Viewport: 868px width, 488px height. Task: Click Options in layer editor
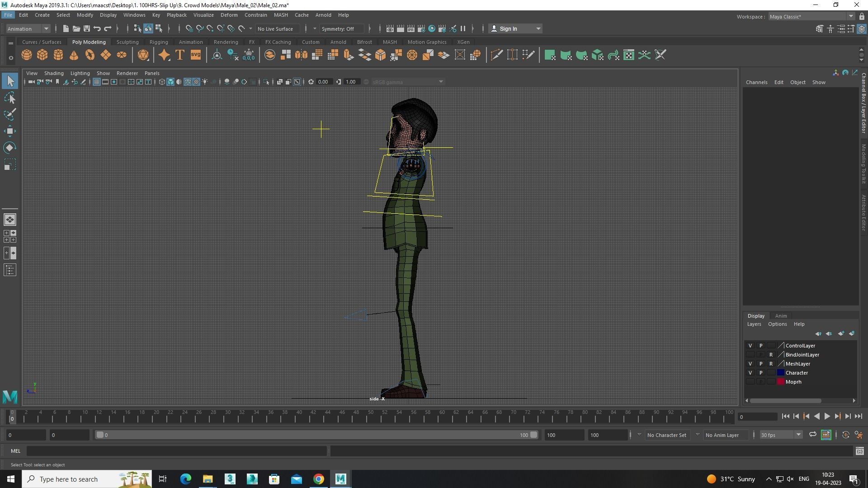pos(777,324)
